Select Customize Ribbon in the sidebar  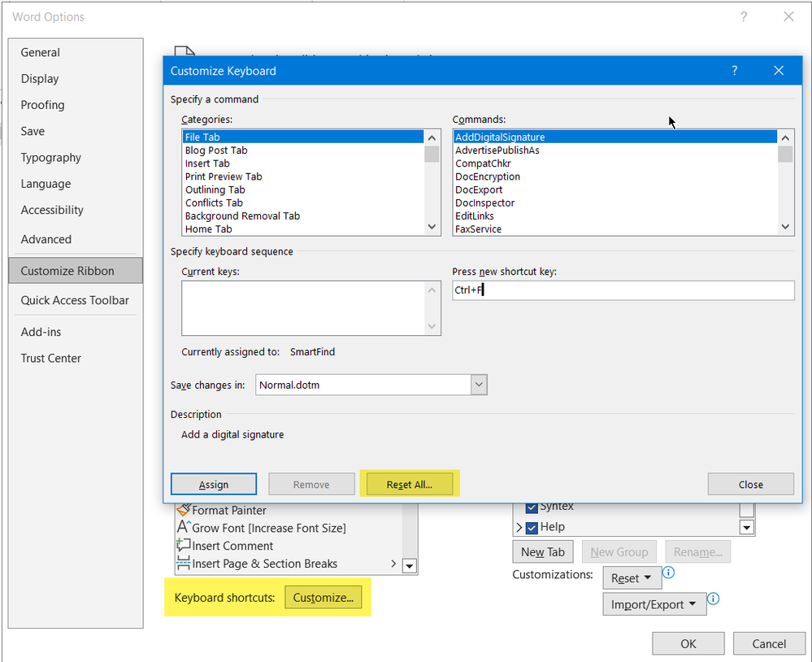coord(76,270)
